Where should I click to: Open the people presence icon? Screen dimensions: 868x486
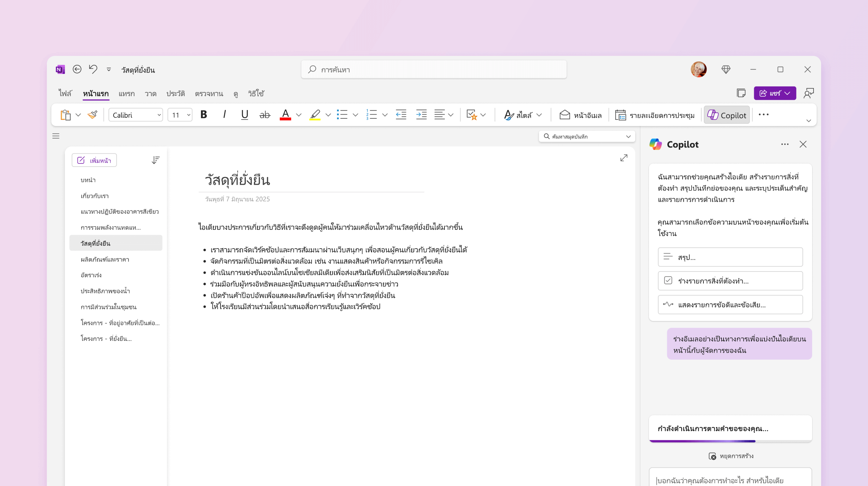tap(809, 93)
